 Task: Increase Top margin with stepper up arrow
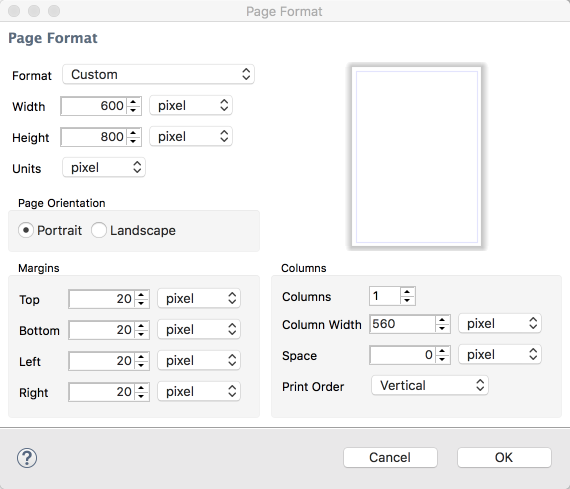(141, 295)
